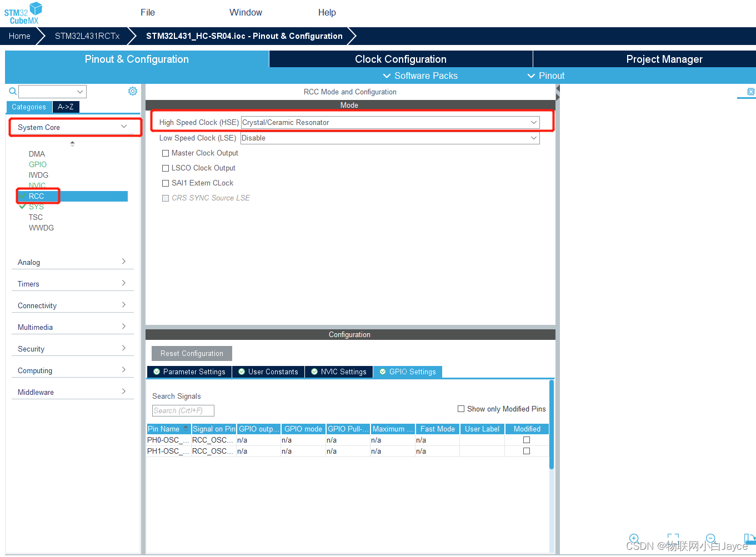Select GPIO Settings tab

coord(408,372)
